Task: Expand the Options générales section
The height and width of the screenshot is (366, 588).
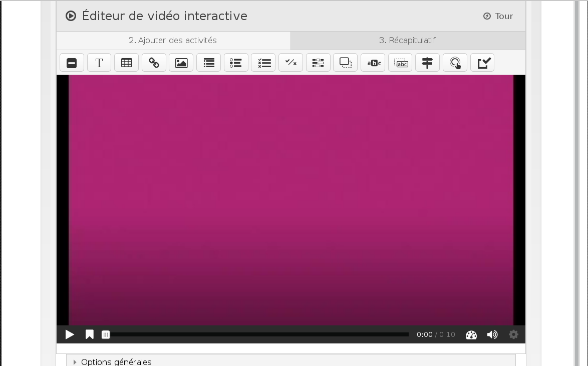Action: (x=116, y=361)
